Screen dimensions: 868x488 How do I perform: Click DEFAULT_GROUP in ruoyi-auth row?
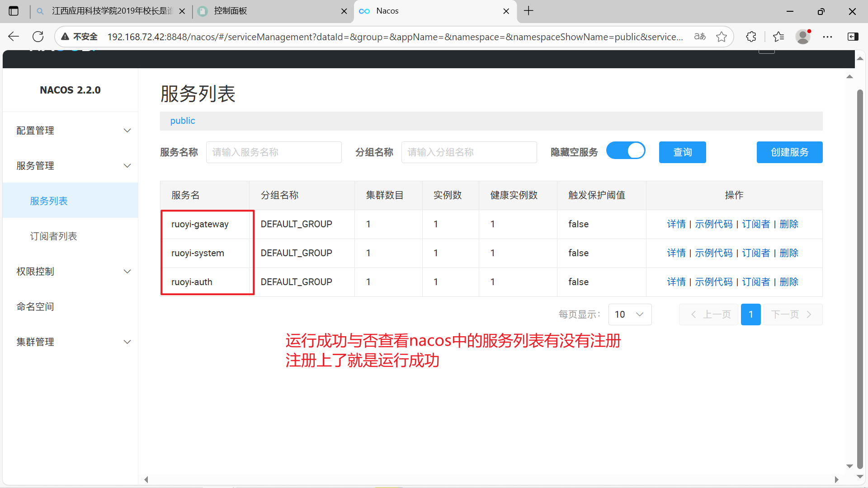[x=296, y=282]
